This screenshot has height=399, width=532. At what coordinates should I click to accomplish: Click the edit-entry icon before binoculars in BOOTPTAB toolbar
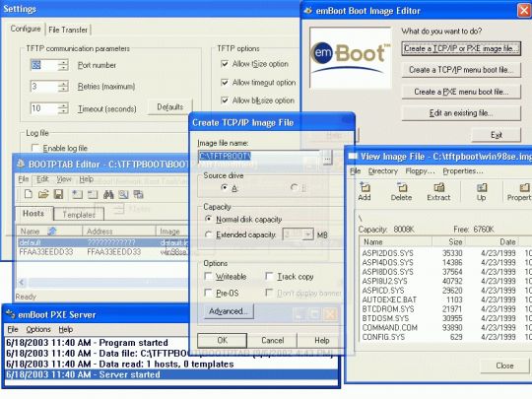[93, 194]
